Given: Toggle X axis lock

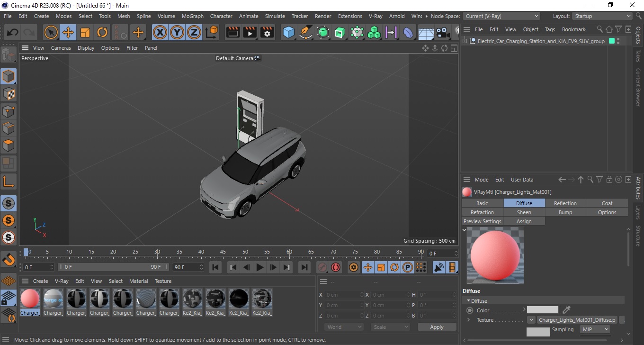Looking at the screenshot, I should pos(160,33).
